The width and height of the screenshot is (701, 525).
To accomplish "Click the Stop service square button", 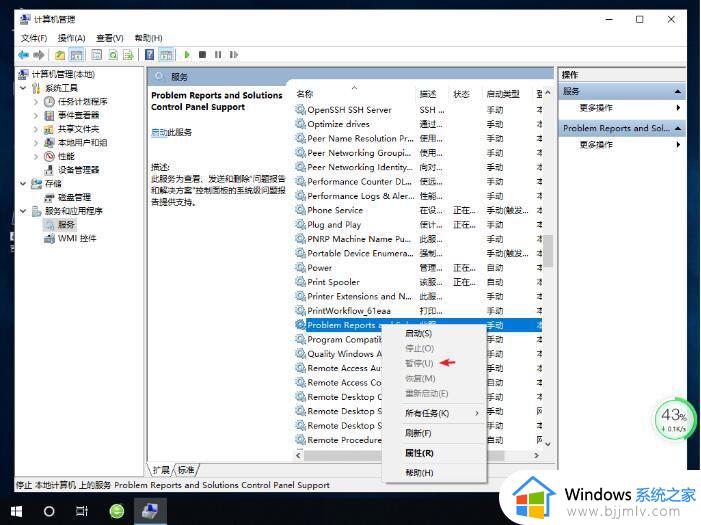I will click(202, 55).
